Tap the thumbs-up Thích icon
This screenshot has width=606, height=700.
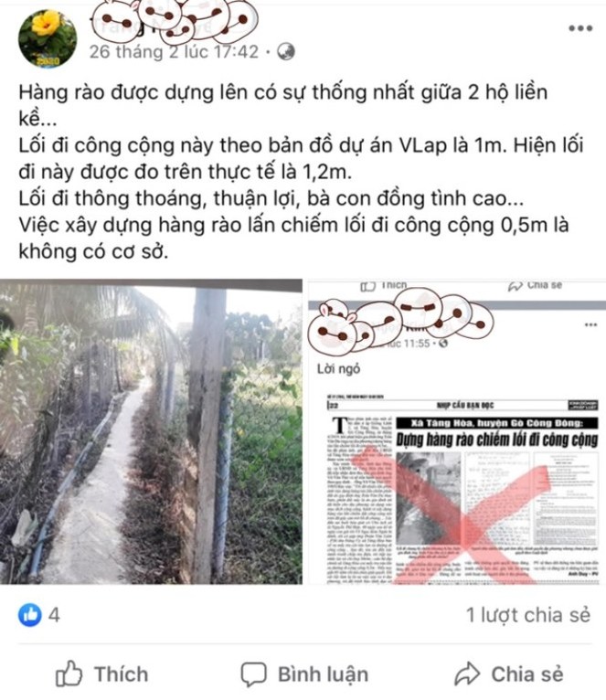[x=69, y=673]
